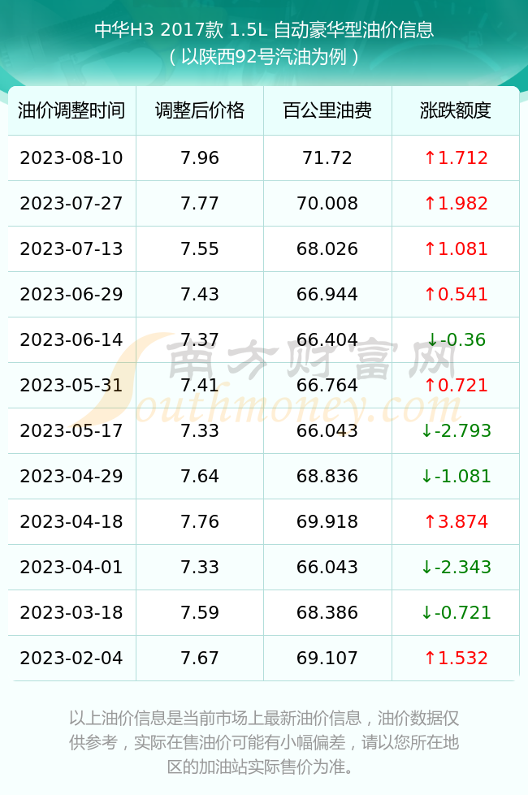Click the up arrow beside 3.874
The image size is (528, 812).
pyautogui.click(x=430, y=522)
